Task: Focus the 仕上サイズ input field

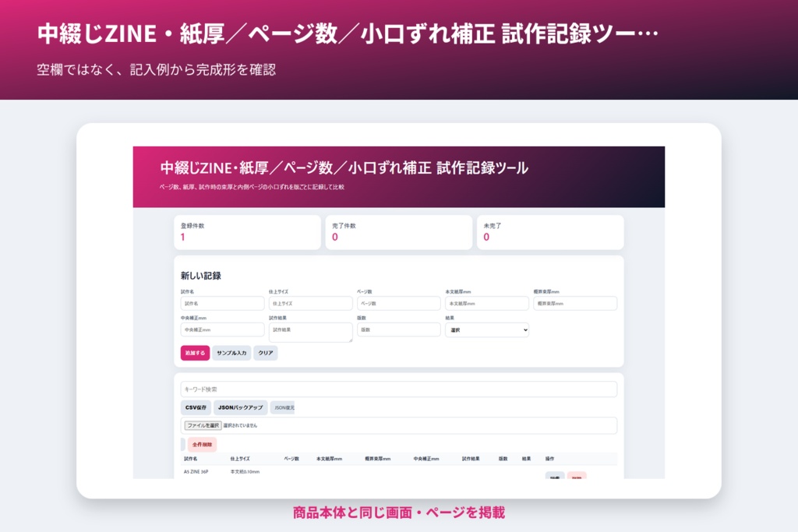Action: click(x=310, y=303)
